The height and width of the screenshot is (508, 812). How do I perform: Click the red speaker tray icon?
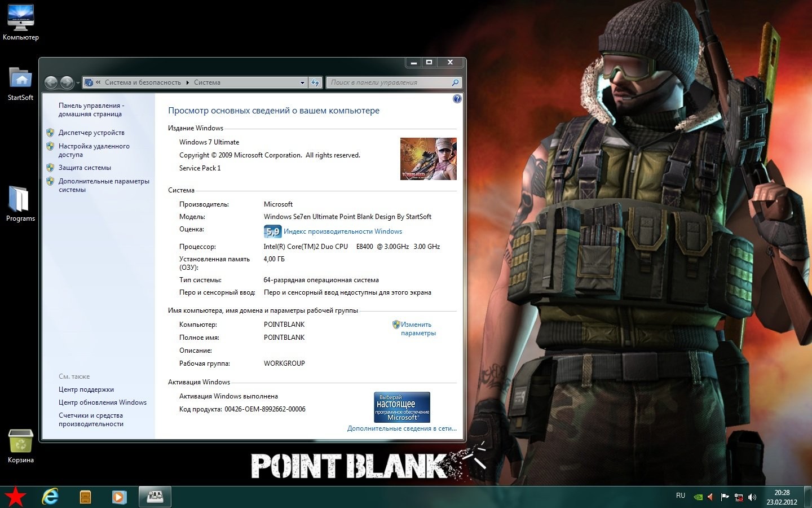711,497
